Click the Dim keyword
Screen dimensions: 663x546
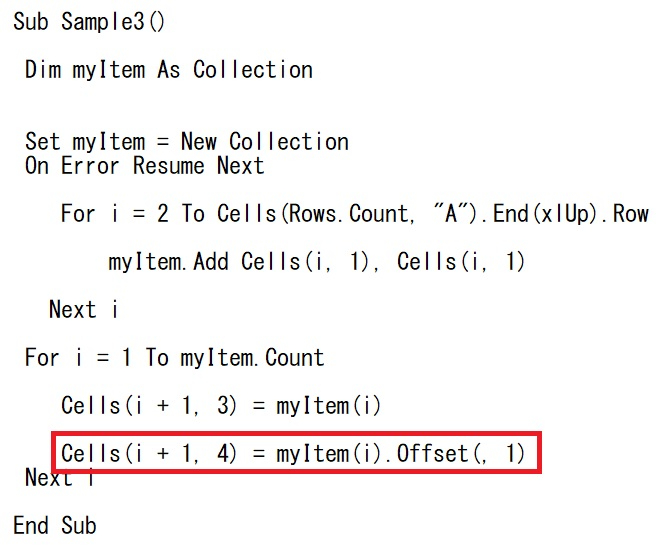[43, 69]
